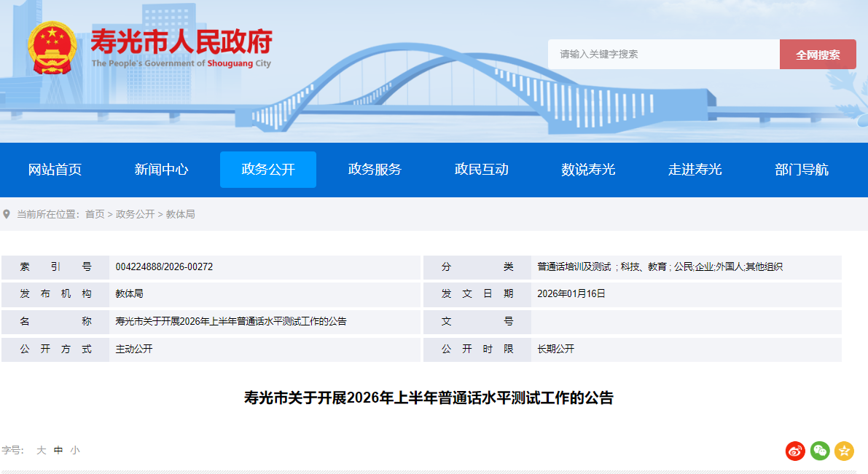Click the WeChat share icon
This screenshot has width=868, height=474.
point(820,451)
